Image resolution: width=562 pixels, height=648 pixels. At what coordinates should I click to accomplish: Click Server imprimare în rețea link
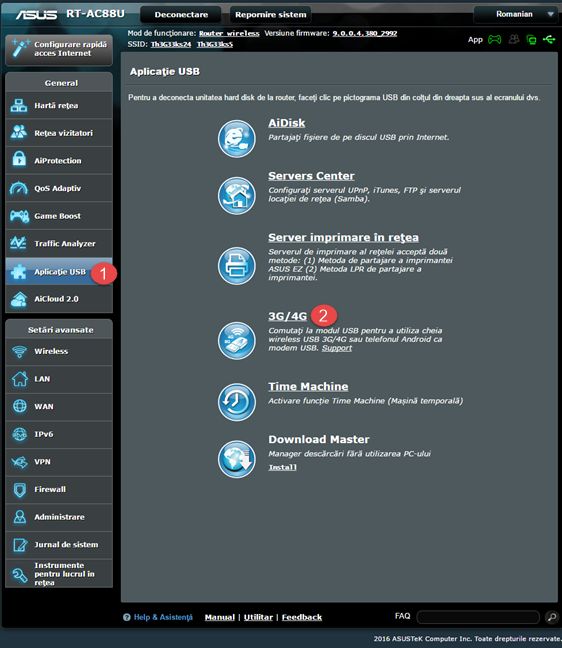click(343, 238)
